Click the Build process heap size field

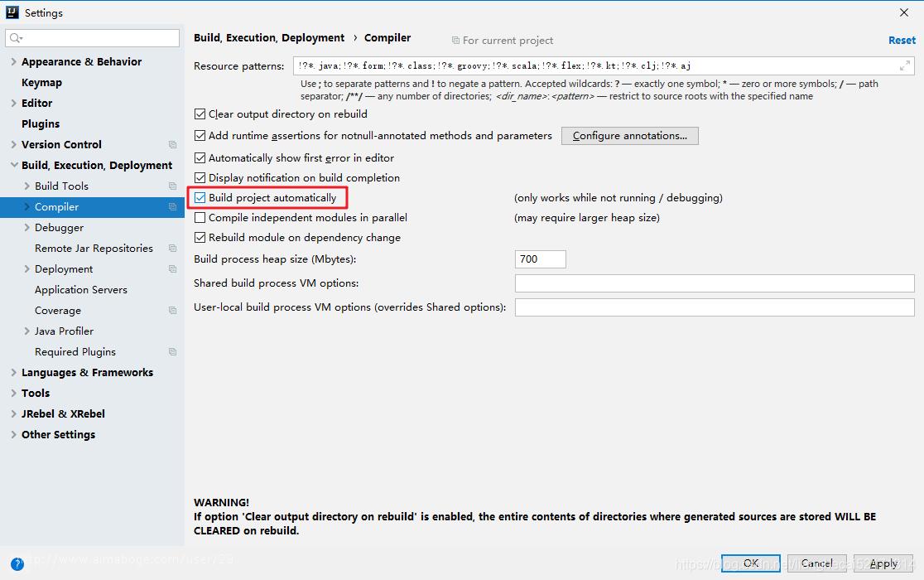tap(541, 259)
